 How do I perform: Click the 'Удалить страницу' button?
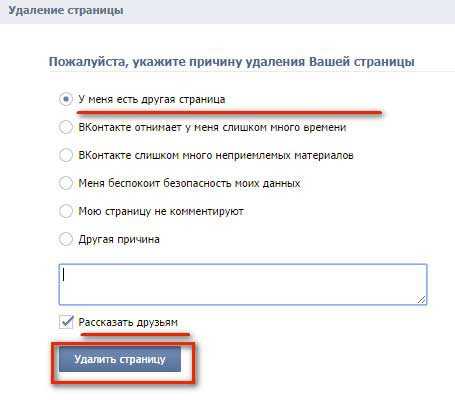[120, 359]
